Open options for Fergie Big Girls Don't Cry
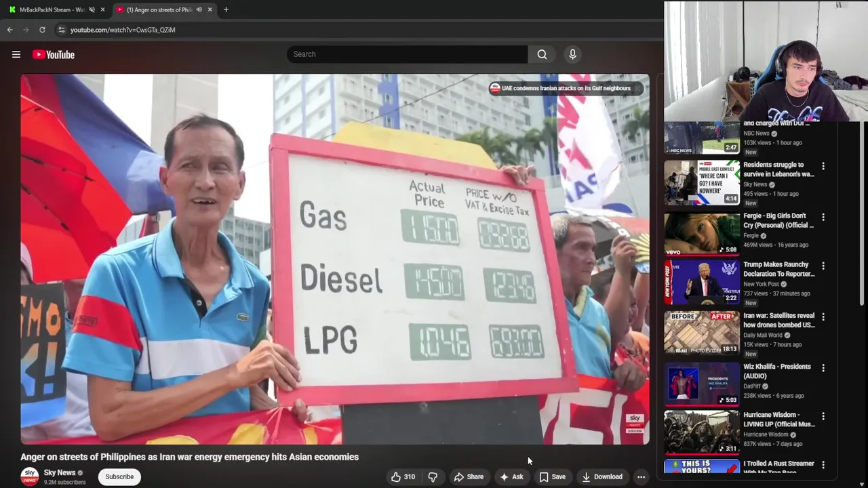 pos(823,218)
